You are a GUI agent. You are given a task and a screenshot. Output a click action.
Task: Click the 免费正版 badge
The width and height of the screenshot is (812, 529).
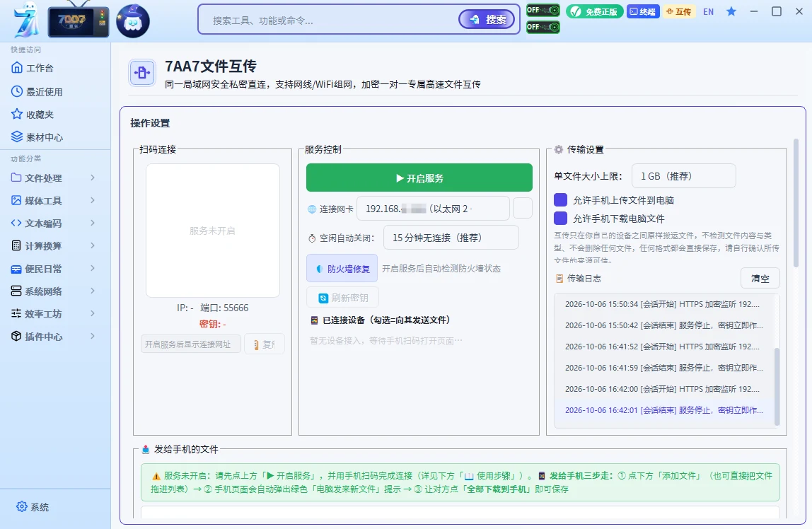click(x=594, y=11)
